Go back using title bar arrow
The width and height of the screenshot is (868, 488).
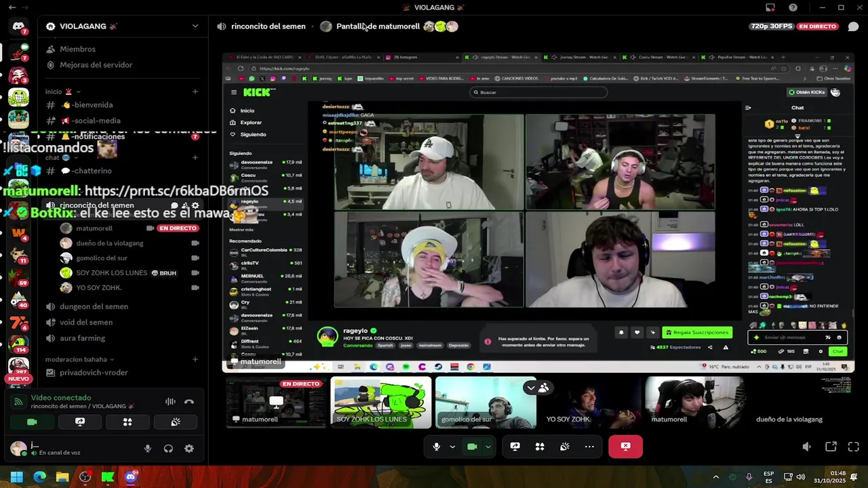(x=12, y=7)
